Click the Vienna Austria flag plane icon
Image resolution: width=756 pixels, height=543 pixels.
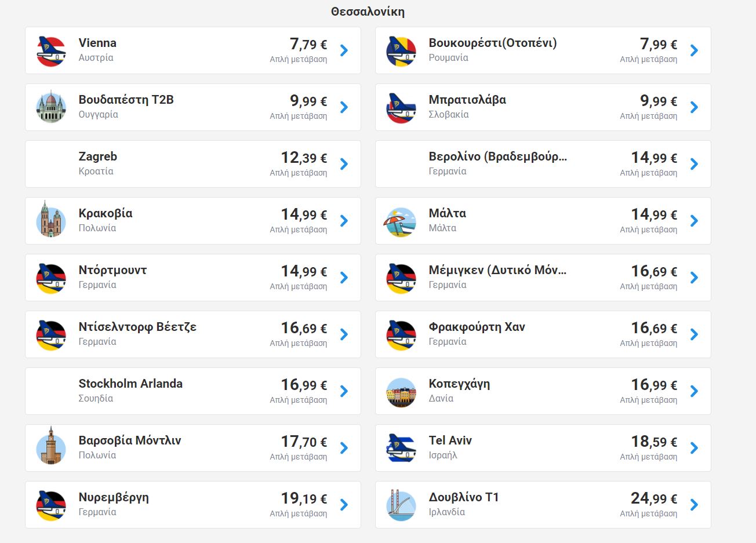point(51,50)
